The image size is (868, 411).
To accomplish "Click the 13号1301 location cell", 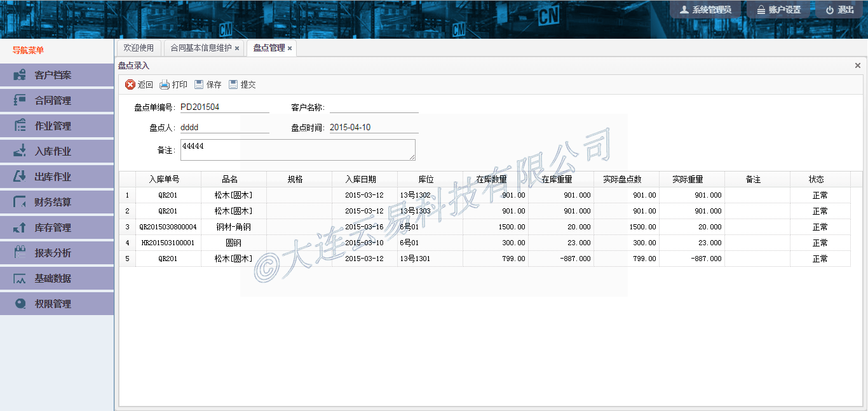I will click(x=430, y=259).
